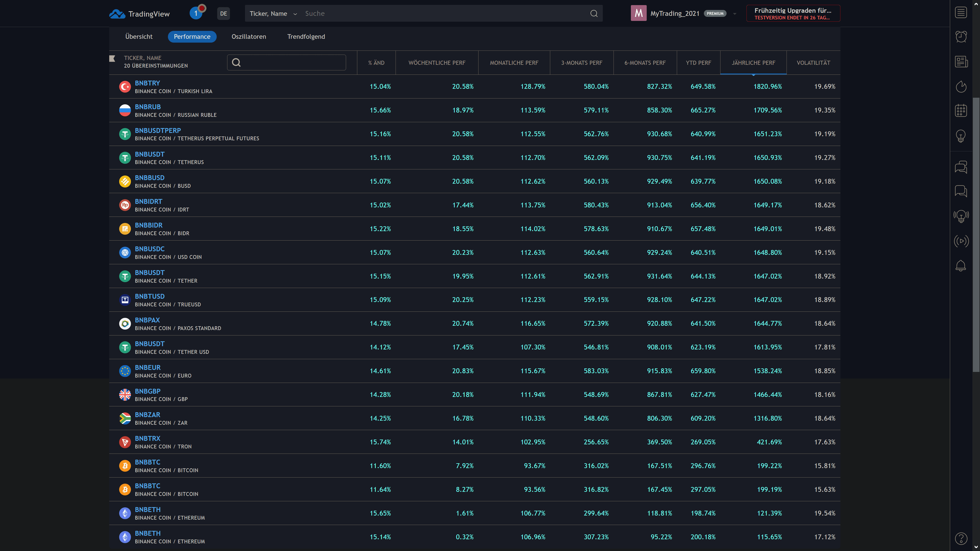Sort by Monatliche Perf column
The image size is (980, 551).
click(x=514, y=63)
